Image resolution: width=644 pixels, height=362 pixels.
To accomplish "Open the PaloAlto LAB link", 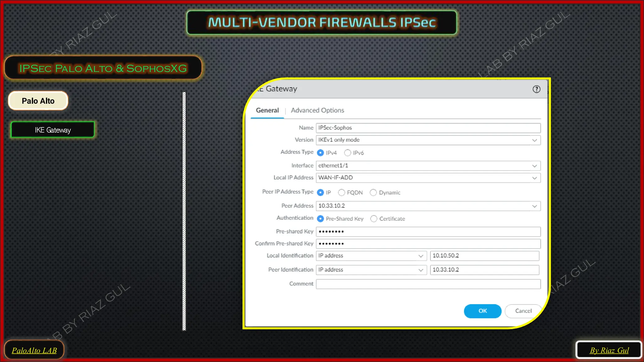I will tap(34, 350).
